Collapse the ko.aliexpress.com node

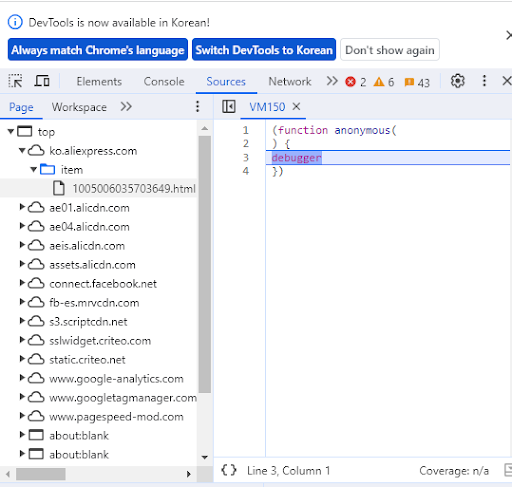coord(22,150)
